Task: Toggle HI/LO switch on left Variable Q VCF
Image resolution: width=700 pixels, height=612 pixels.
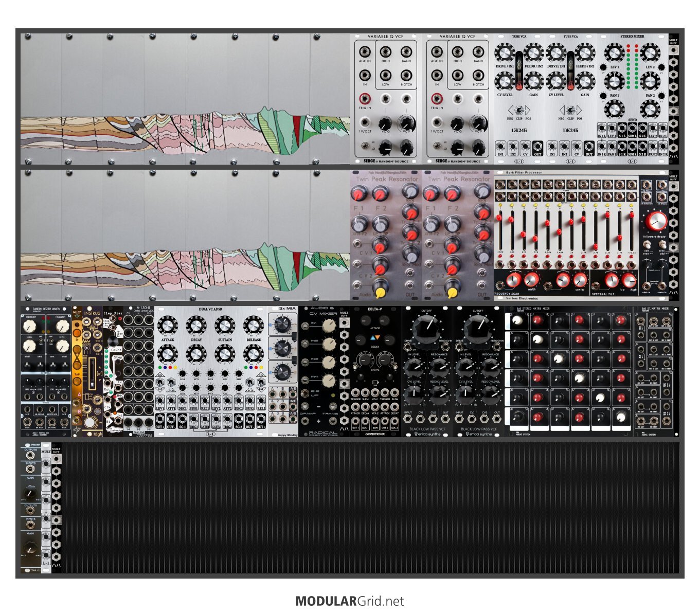Action: click(x=365, y=146)
